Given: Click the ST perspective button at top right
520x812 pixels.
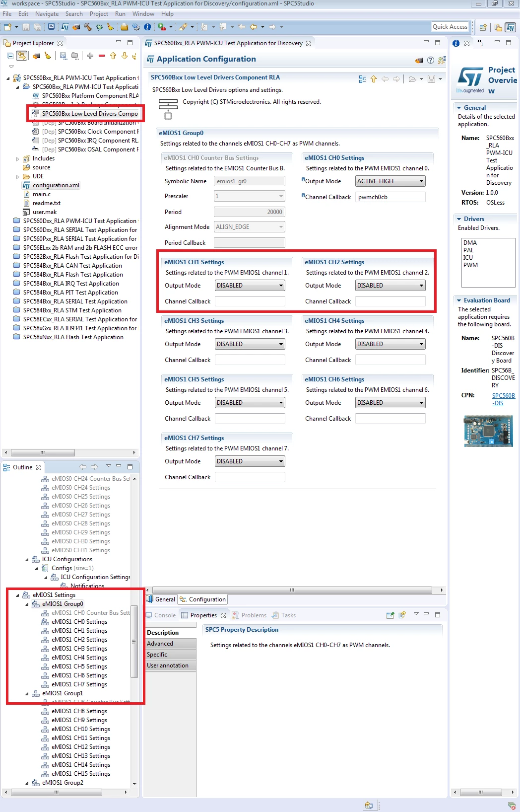Looking at the screenshot, I should pos(510,27).
